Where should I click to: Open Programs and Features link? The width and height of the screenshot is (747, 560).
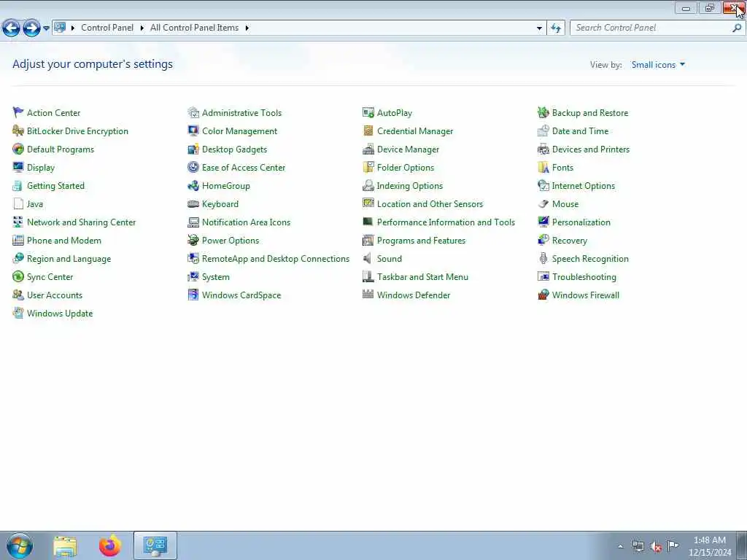tap(421, 241)
